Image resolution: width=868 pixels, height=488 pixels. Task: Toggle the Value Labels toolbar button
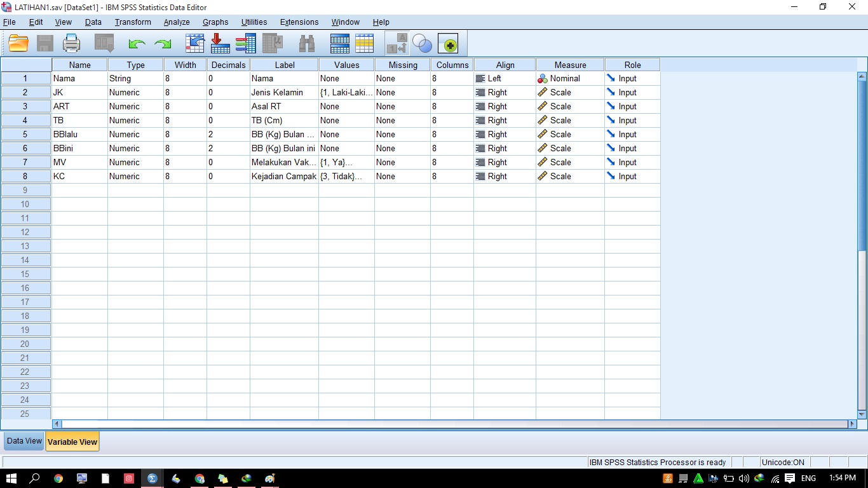pos(397,43)
